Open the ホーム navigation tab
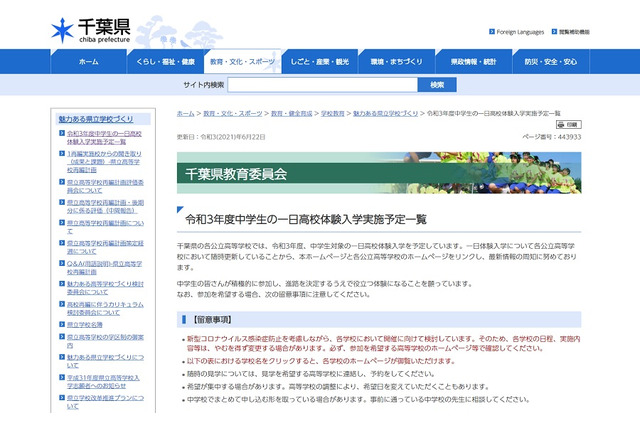640x426 pixels. (89, 62)
